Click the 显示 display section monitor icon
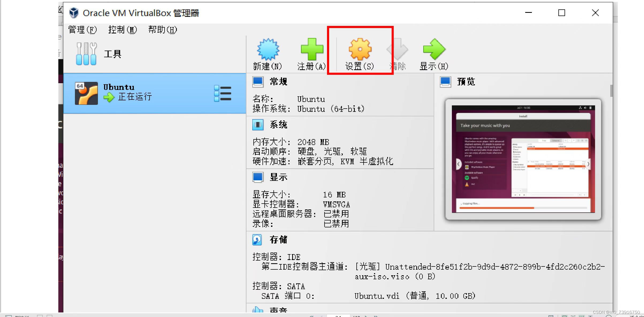This screenshot has height=317, width=644. click(258, 177)
